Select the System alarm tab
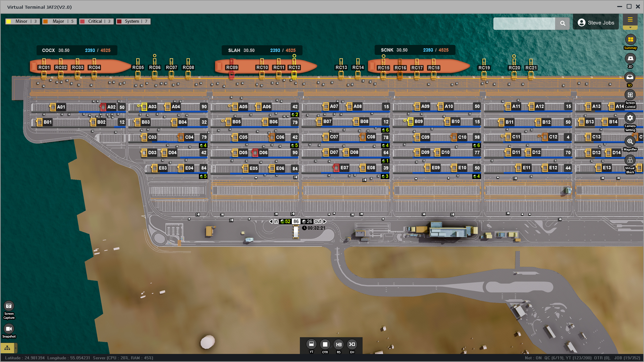The image size is (644, 362). pyautogui.click(x=133, y=21)
